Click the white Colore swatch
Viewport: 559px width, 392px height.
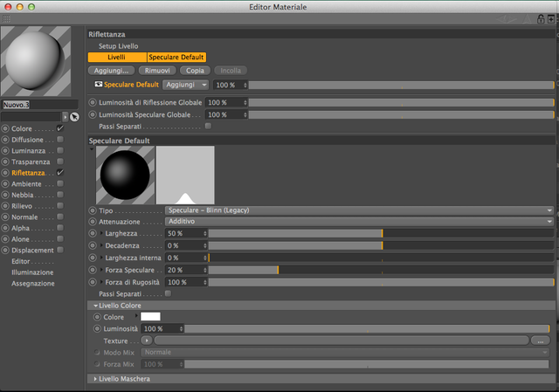(x=150, y=316)
